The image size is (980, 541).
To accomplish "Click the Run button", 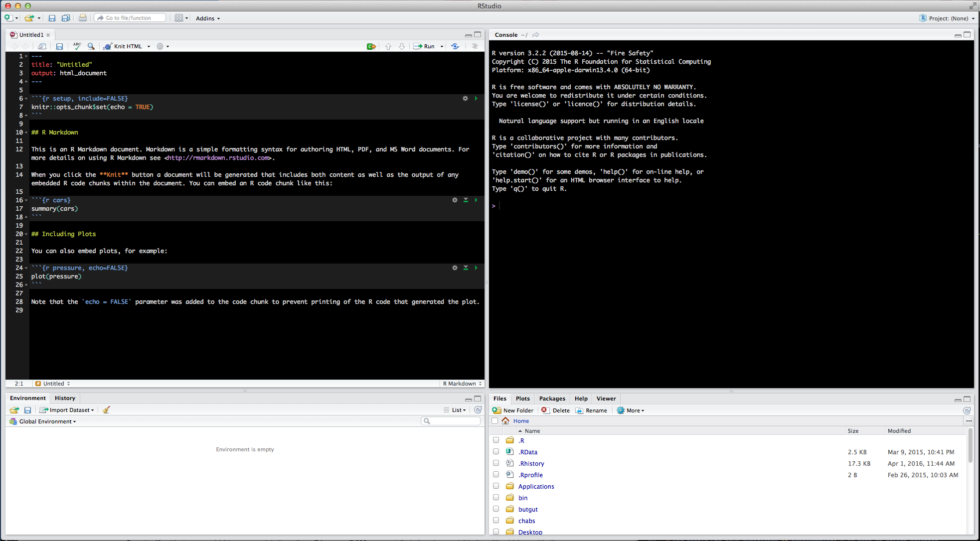I will click(424, 46).
